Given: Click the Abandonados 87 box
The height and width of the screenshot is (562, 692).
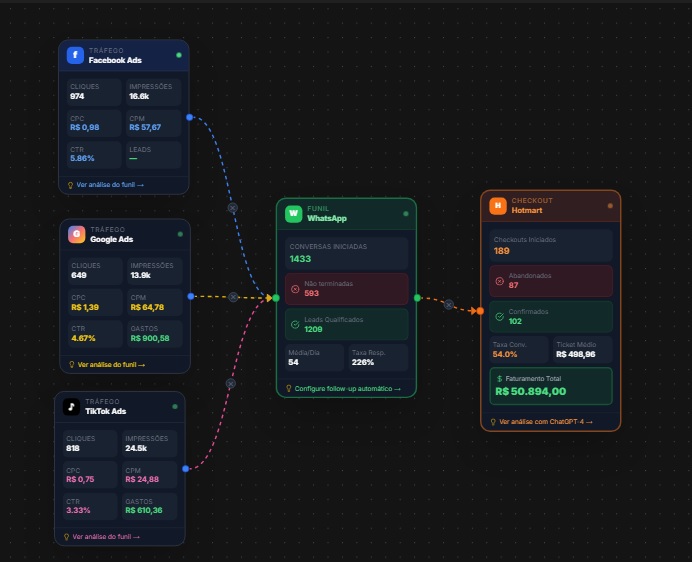Looking at the screenshot, I should (551, 281).
